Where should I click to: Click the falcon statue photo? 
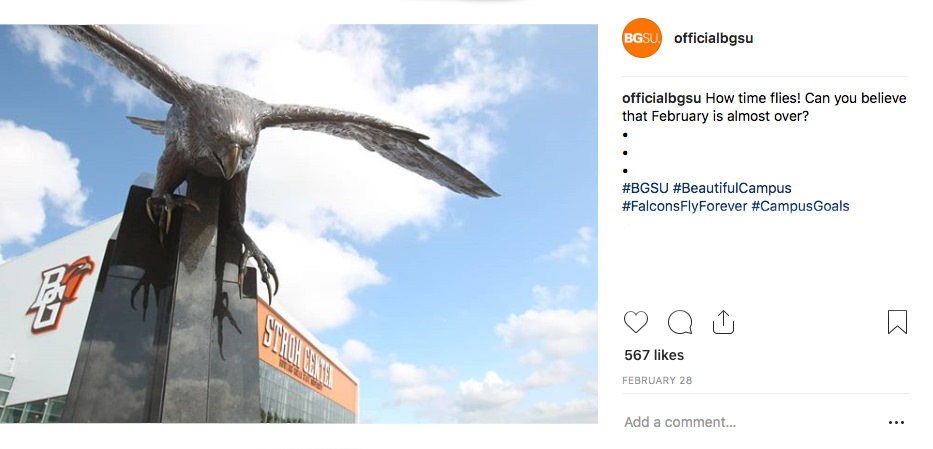click(299, 224)
